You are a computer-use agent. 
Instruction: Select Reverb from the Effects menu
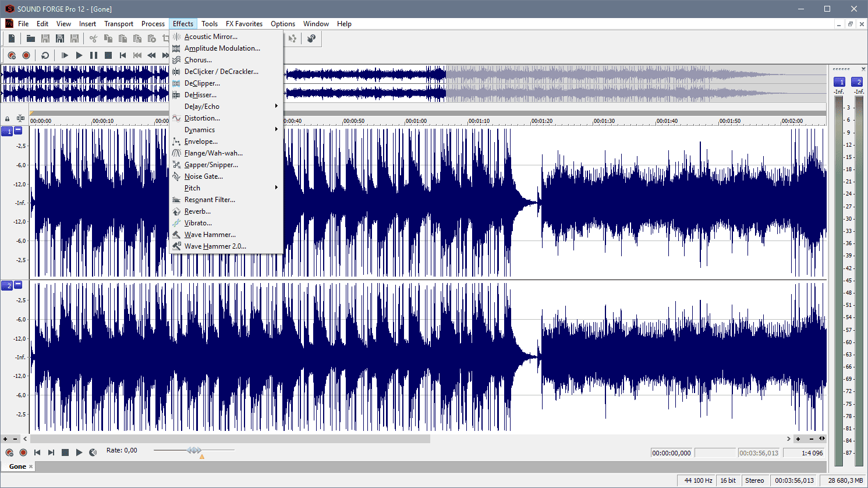point(197,211)
